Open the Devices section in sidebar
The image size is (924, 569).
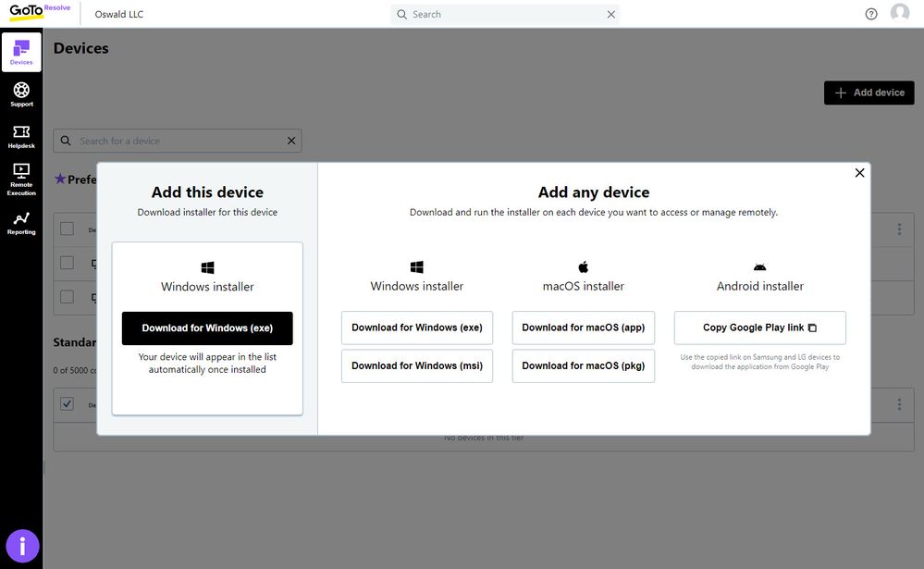[x=21, y=53]
